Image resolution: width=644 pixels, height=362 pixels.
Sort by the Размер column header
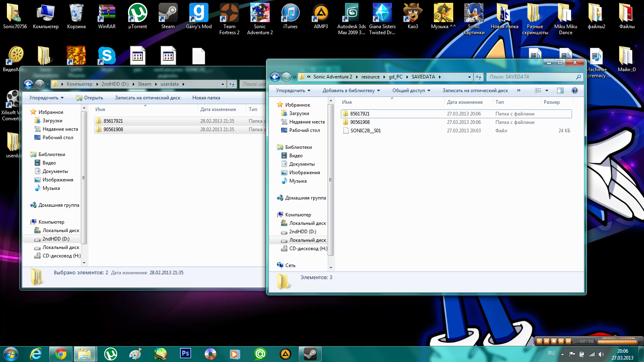pos(557,102)
